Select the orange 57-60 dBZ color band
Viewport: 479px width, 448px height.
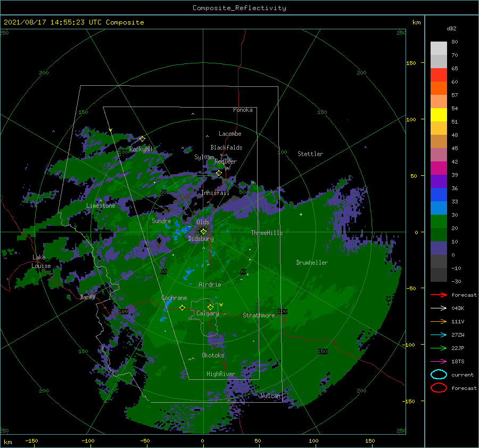pyautogui.click(x=439, y=88)
